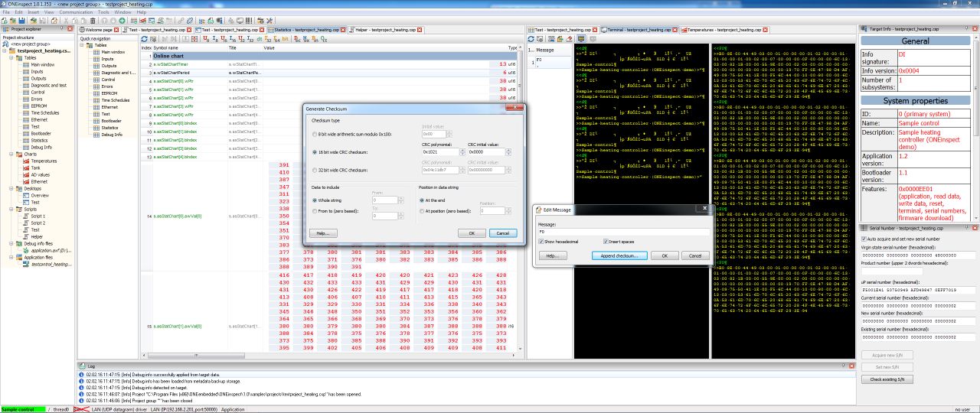Toggle Auto acquire and set new serial number
The image size is (980, 413).
864,239
